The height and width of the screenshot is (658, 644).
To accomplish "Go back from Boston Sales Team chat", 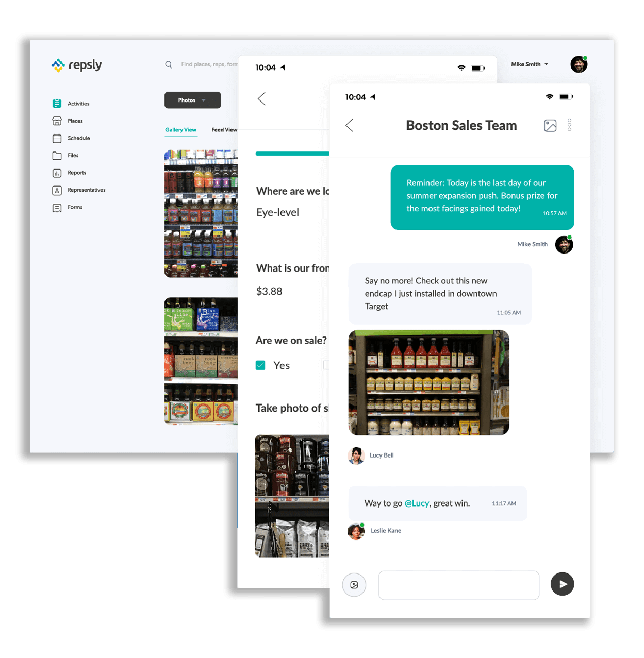I will (x=350, y=125).
